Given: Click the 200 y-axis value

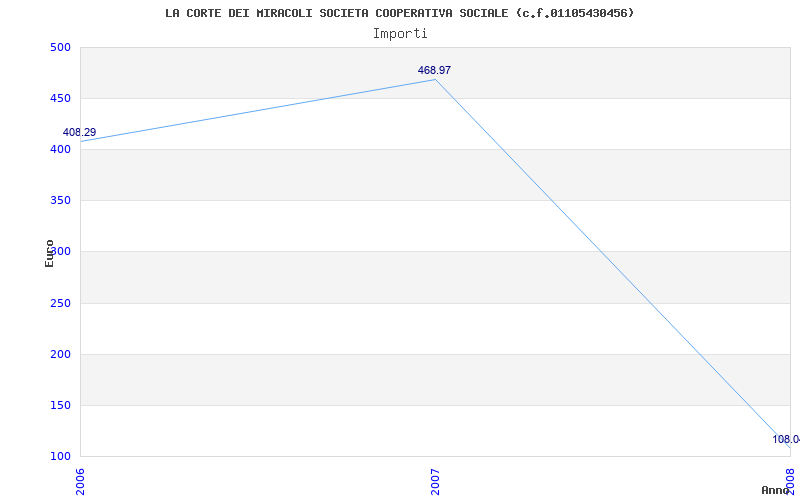Looking at the screenshot, I should coord(60,355).
